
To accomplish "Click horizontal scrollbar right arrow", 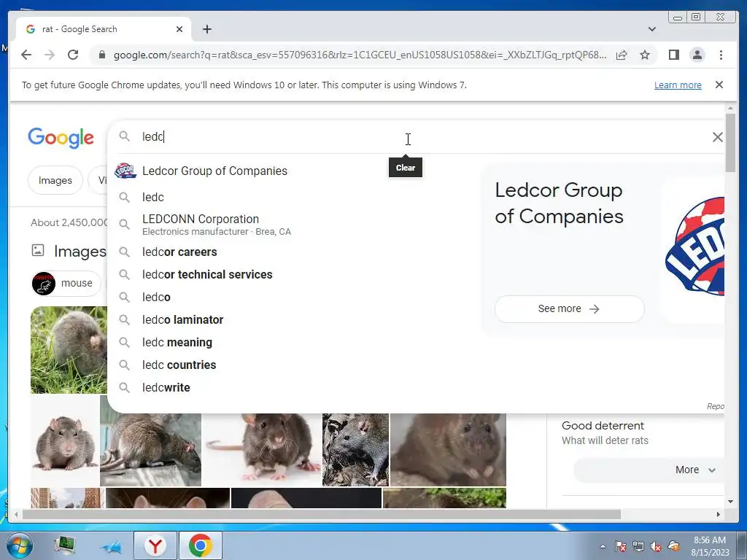I will click(718, 514).
